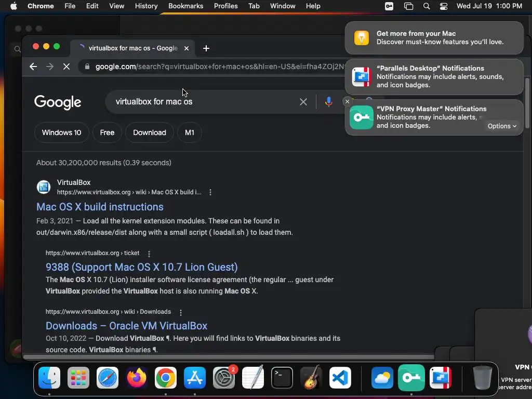Open System Settings with badge in Dock
The height and width of the screenshot is (399, 532).
tap(224, 377)
